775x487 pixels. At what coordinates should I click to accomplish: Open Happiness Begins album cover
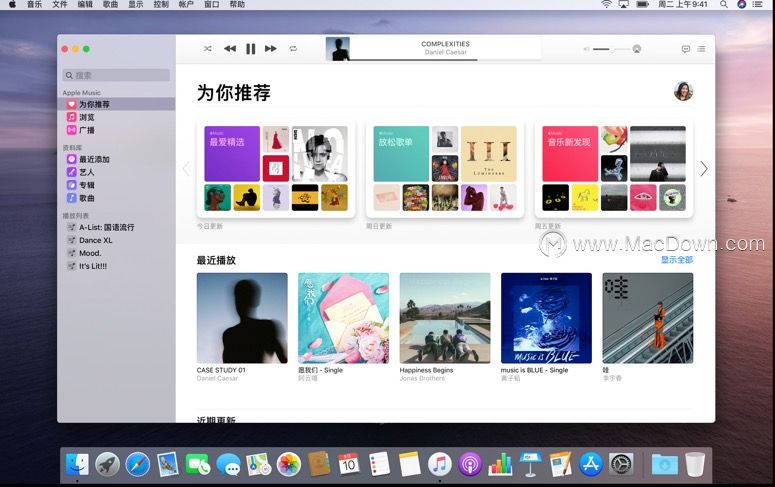pyautogui.click(x=445, y=318)
